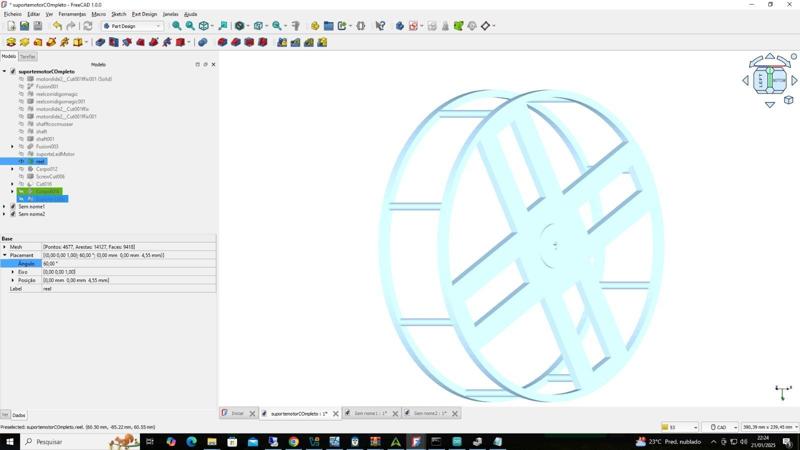
Task: Click the Fit all magnifier icon
Action: [x=177, y=26]
